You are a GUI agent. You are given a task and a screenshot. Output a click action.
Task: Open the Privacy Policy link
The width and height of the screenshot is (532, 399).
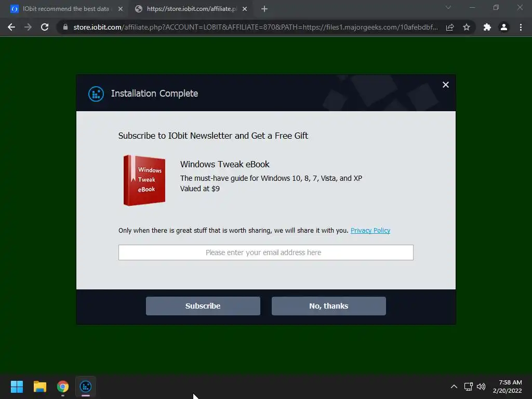tap(370, 230)
